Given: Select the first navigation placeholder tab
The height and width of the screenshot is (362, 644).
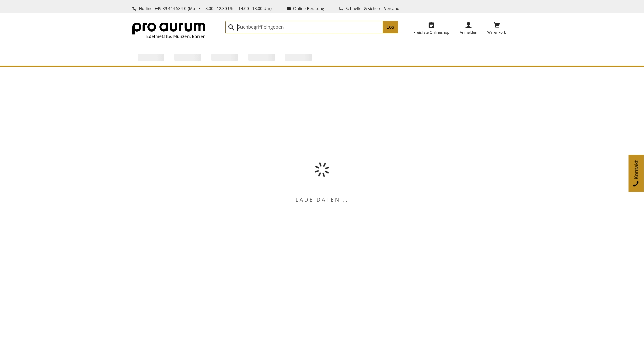Looking at the screenshot, I should [x=151, y=57].
